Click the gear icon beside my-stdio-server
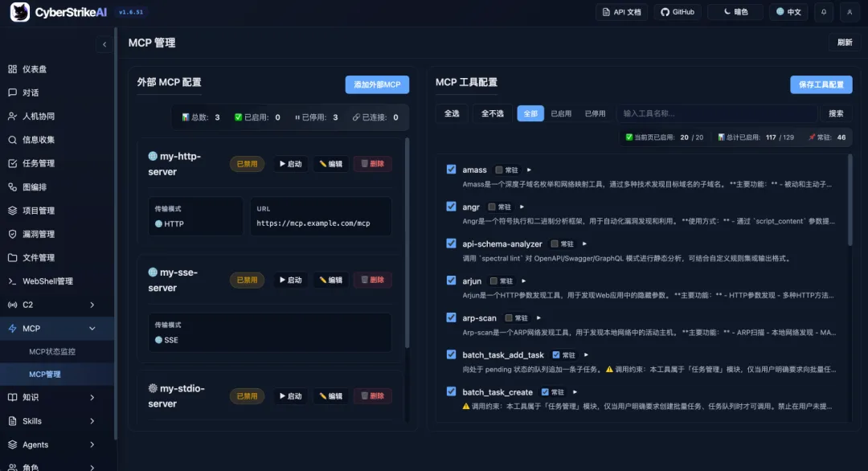This screenshot has width=868, height=471. tap(153, 388)
